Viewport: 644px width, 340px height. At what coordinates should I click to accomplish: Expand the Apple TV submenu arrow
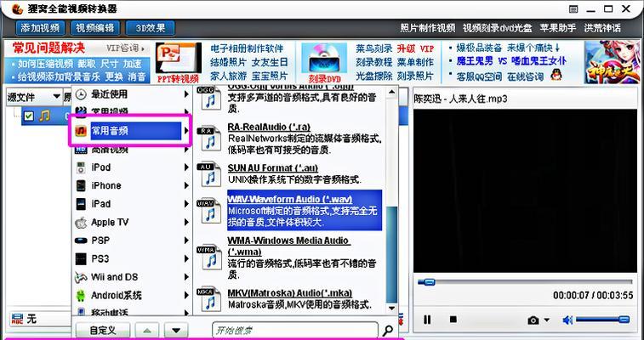coord(186,223)
